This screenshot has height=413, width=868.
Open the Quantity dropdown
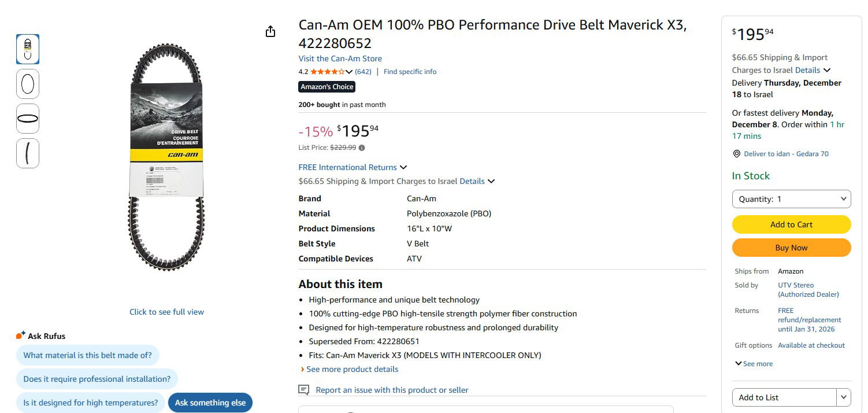(x=791, y=199)
